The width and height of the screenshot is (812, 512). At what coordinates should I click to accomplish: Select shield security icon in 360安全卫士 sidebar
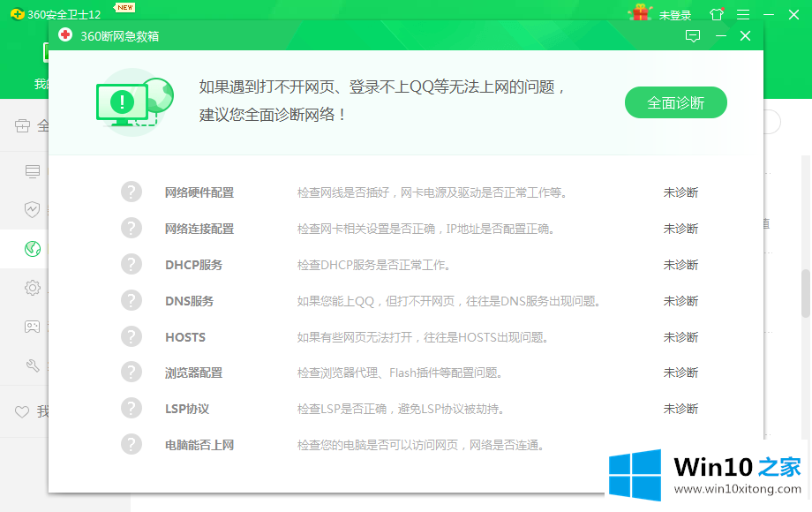point(32,209)
